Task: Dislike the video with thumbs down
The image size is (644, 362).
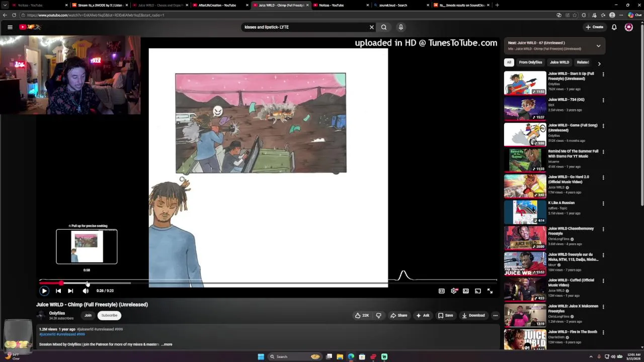Action: 379,315
